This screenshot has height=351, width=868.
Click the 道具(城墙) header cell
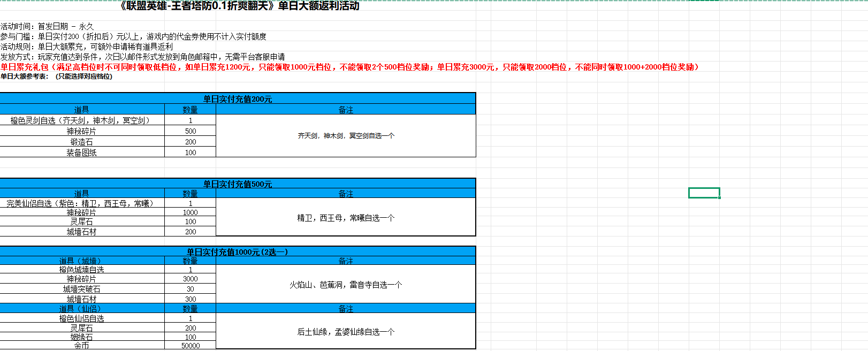click(x=82, y=261)
